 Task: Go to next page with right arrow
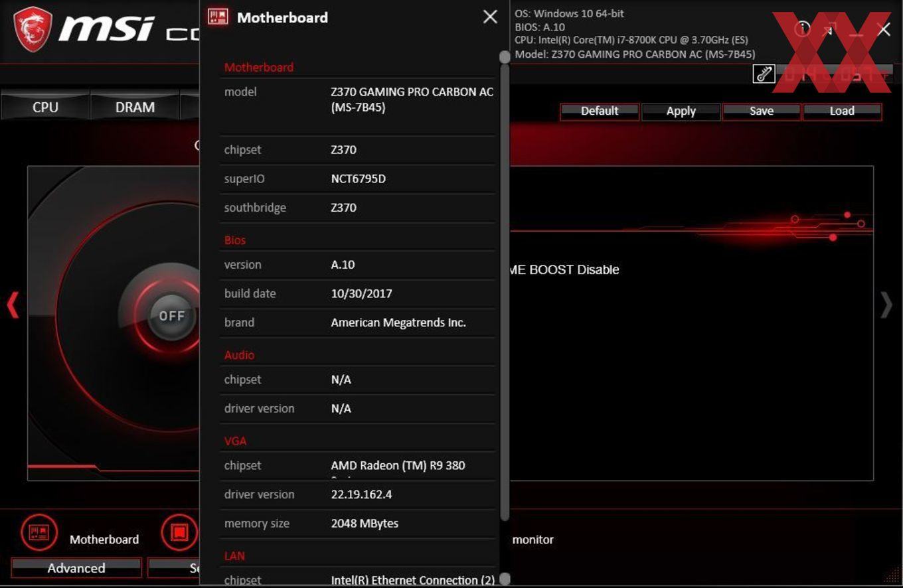[886, 305]
